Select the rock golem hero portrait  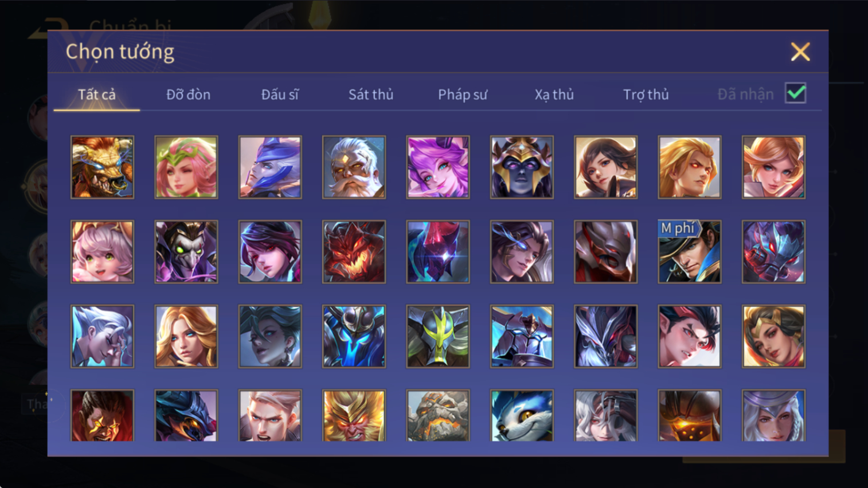[x=437, y=416]
